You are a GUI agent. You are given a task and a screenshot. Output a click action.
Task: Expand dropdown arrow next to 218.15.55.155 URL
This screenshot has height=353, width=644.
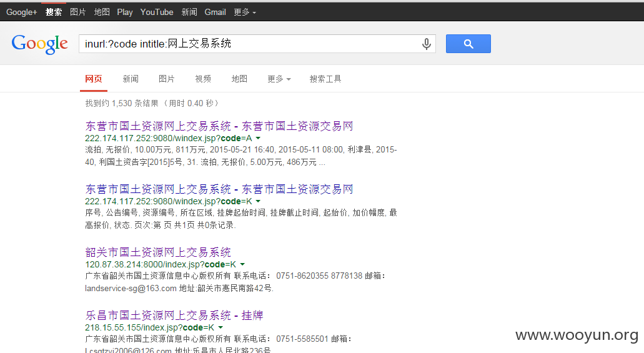pyautogui.click(x=220, y=327)
